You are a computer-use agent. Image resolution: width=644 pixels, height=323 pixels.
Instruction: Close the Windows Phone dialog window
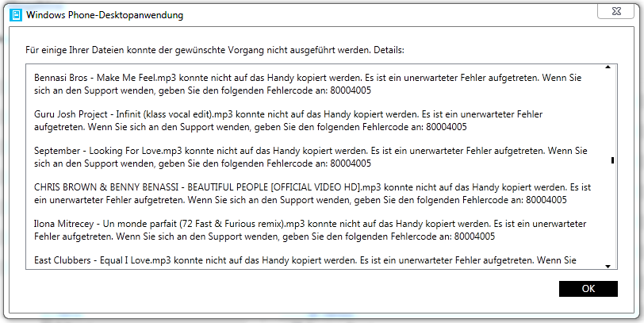pyautogui.click(x=615, y=11)
